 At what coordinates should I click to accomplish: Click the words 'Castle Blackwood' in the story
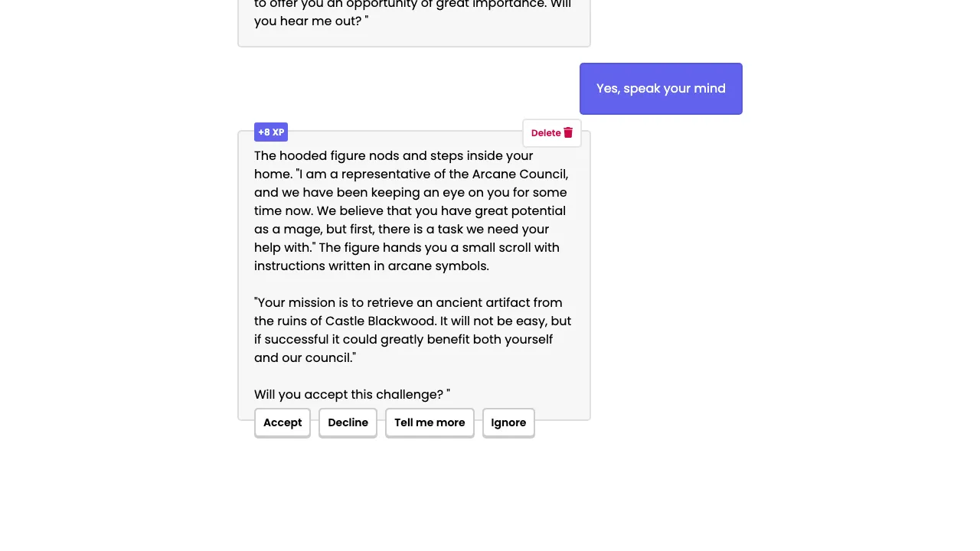[381, 321]
